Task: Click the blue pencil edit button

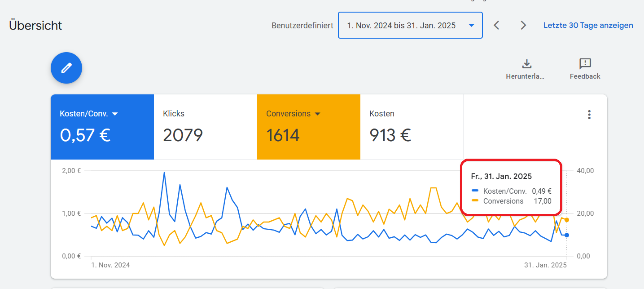Action: (x=66, y=68)
